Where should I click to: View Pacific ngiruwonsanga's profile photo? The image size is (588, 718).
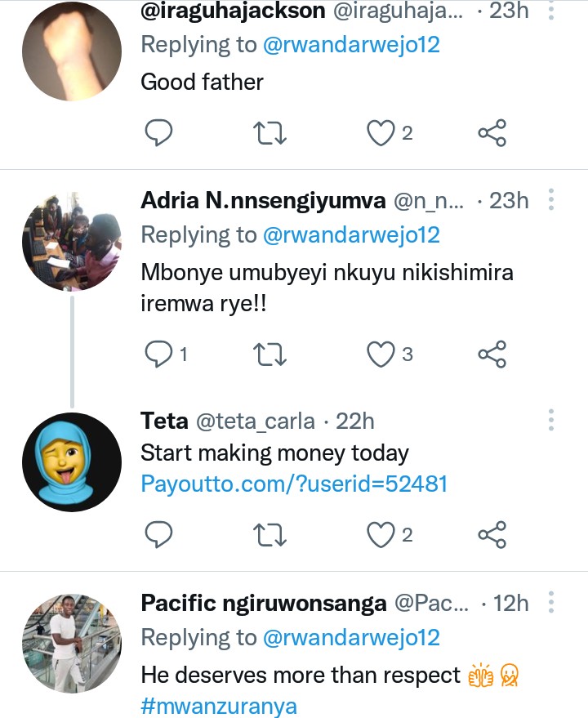[71, 644]
